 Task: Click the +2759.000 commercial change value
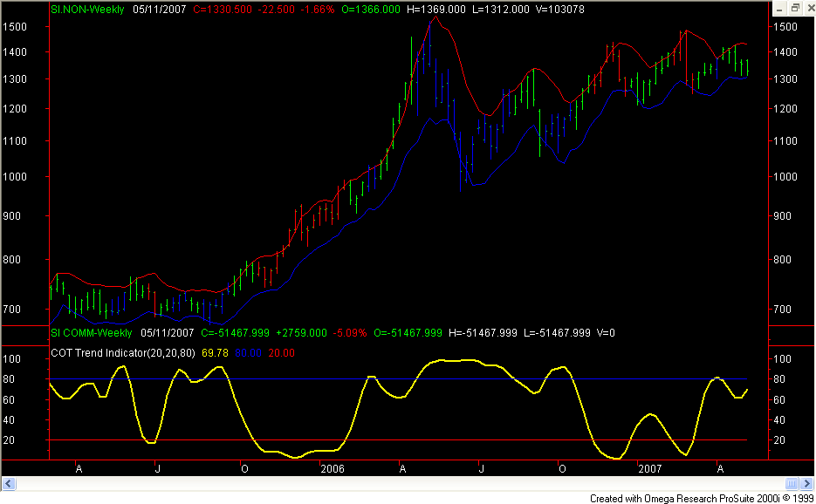click(301, 333)
